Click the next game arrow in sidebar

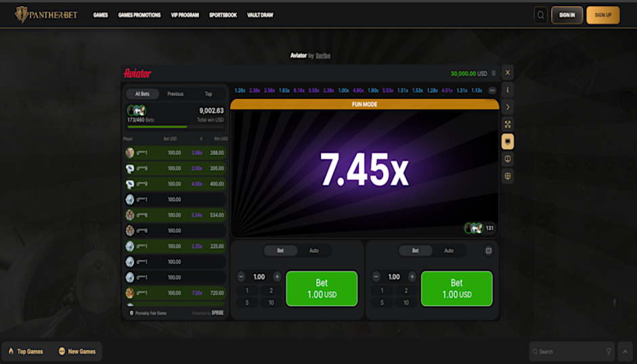click(x=508, y=108)
